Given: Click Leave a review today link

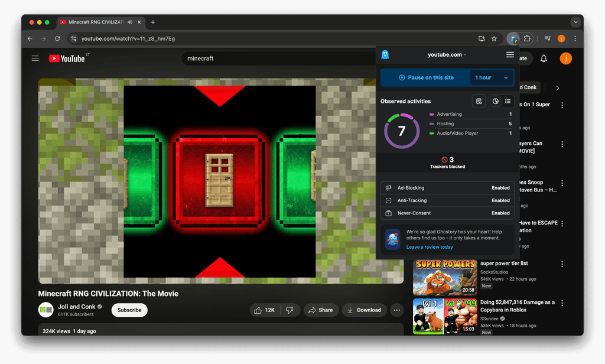Looking at the screenshot, I should 430,247.
